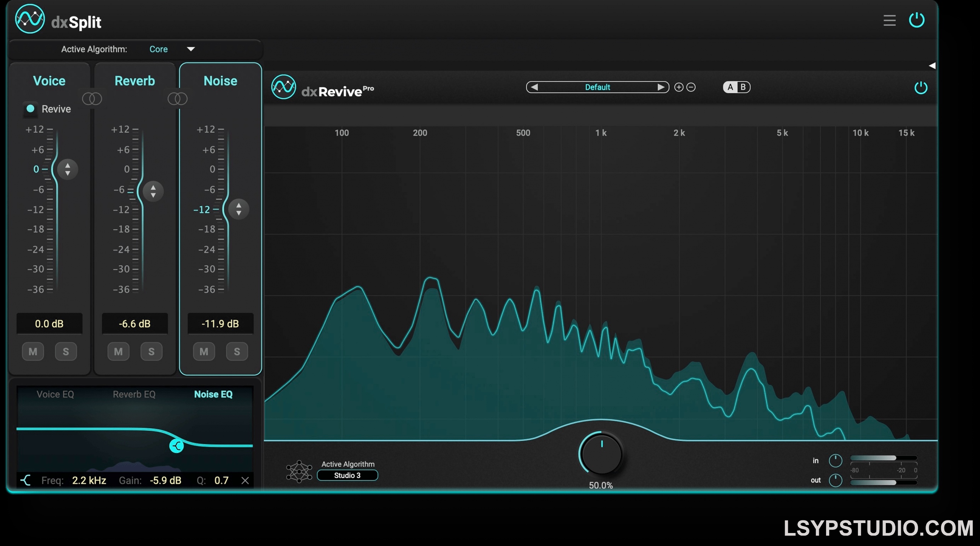Toggle the dxRevive Pro power button
Image resolution: width=980 pixels, height=546 pixels.
921,88
